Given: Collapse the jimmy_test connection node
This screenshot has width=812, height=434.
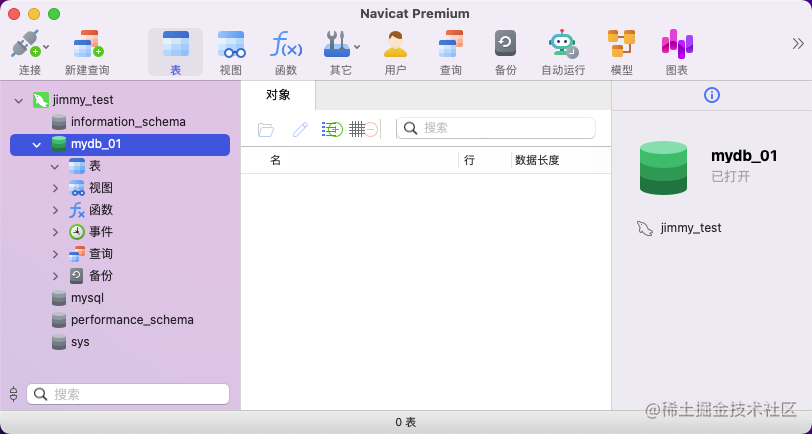Looking at the screenshot, I should [x=19, y=100].
